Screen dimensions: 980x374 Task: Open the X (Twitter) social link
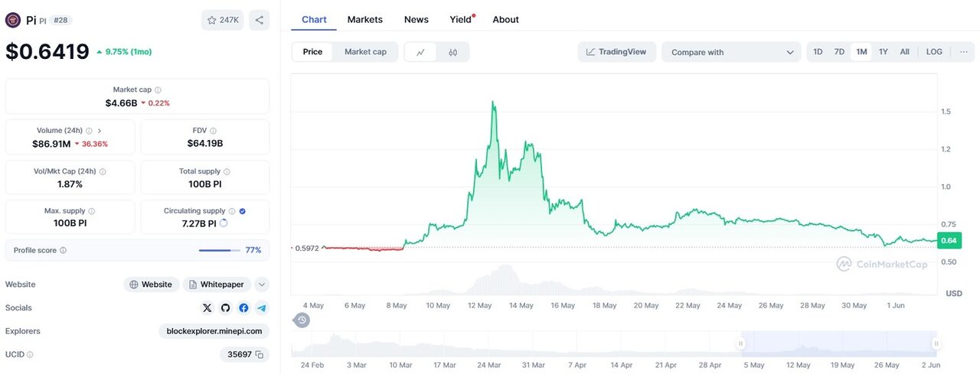pos(207,308)
